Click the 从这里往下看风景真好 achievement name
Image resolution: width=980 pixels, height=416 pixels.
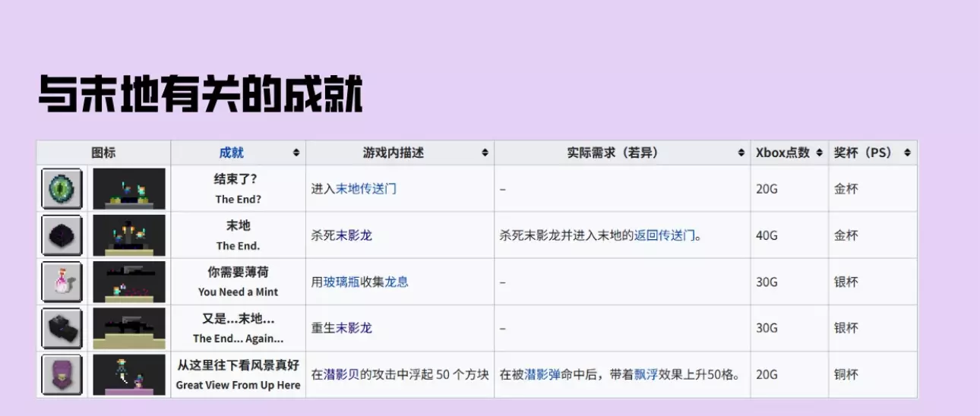tap(238, 364)
